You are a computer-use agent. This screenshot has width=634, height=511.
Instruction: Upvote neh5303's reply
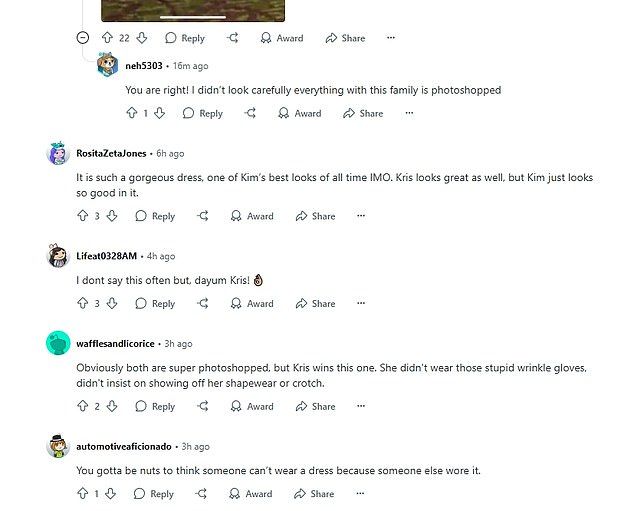(132, 113)
